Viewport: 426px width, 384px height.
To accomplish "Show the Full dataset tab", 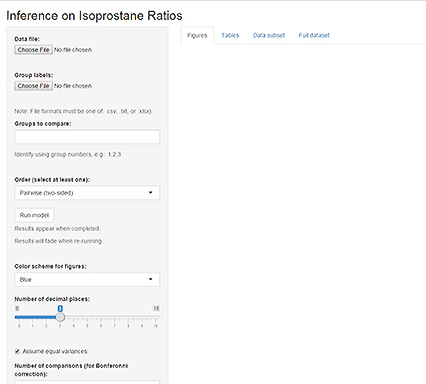I will [314, 35].
